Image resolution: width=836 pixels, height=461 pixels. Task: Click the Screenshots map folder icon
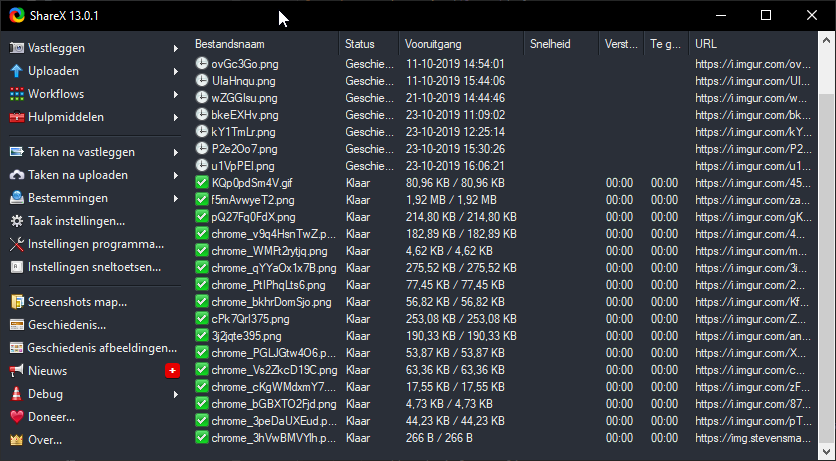click(16, 302)
